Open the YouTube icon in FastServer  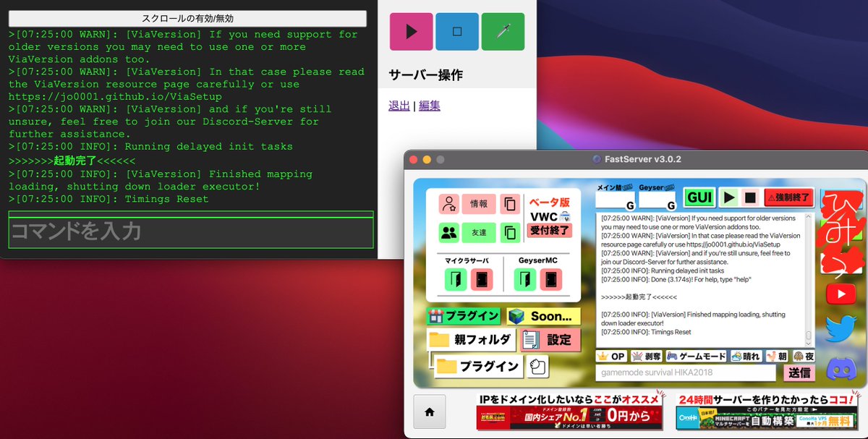[x=841, y=294]
